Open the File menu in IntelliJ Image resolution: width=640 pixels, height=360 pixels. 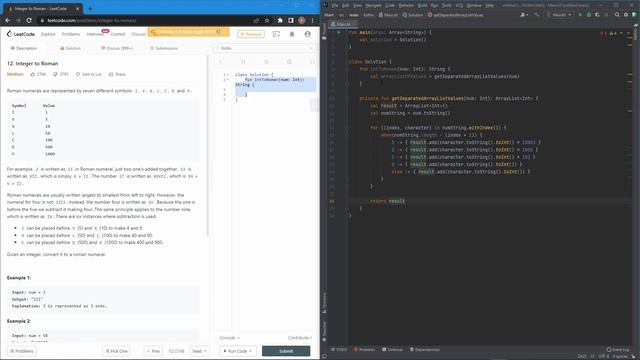click(x=335, y=5)
